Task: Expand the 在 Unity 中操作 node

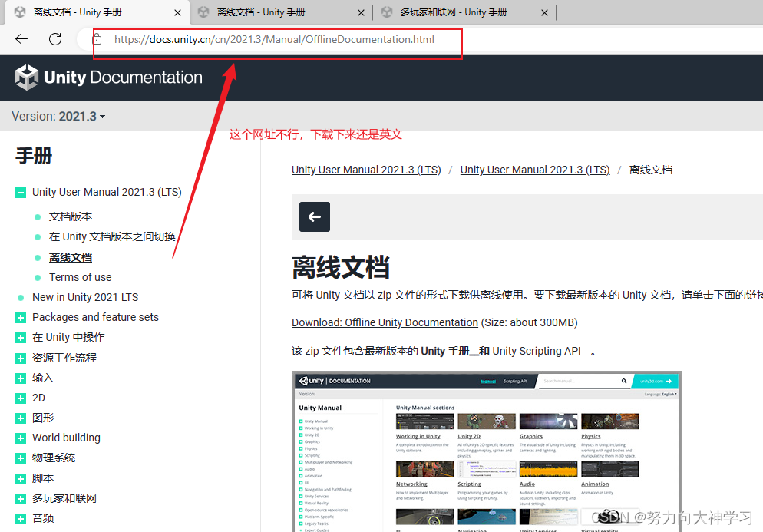Action: point(21,338)
